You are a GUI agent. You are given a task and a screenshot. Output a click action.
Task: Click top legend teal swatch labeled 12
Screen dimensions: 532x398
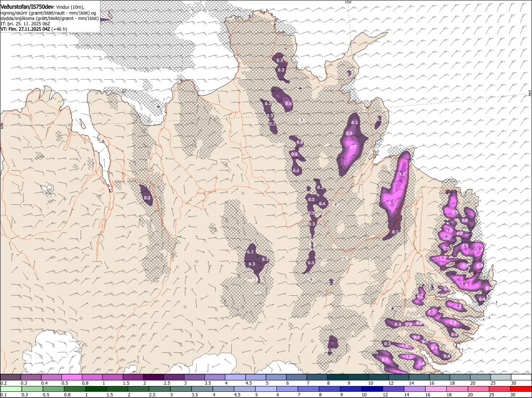(398, 377)
